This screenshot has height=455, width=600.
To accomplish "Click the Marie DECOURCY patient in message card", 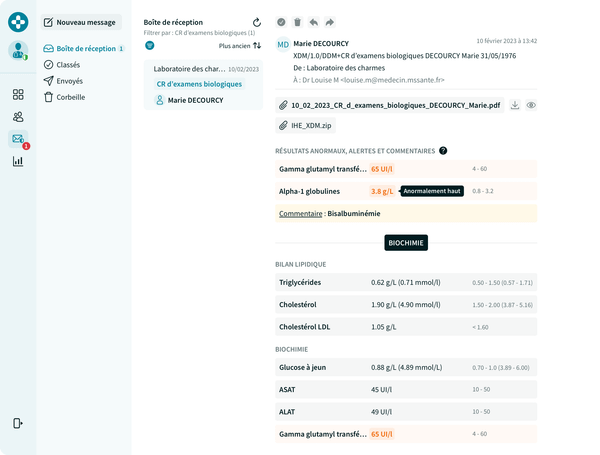I will [x=190, y=100].
